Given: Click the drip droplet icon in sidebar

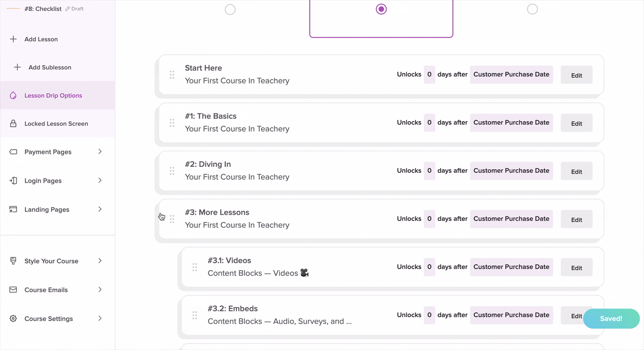Looking at the screenshot, I should pos(13,95).
